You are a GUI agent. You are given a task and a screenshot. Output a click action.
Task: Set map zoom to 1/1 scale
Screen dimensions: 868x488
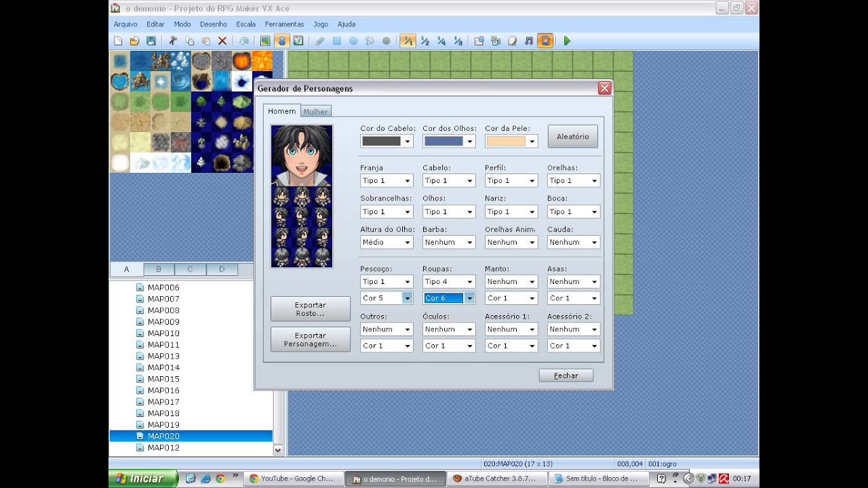408,41
